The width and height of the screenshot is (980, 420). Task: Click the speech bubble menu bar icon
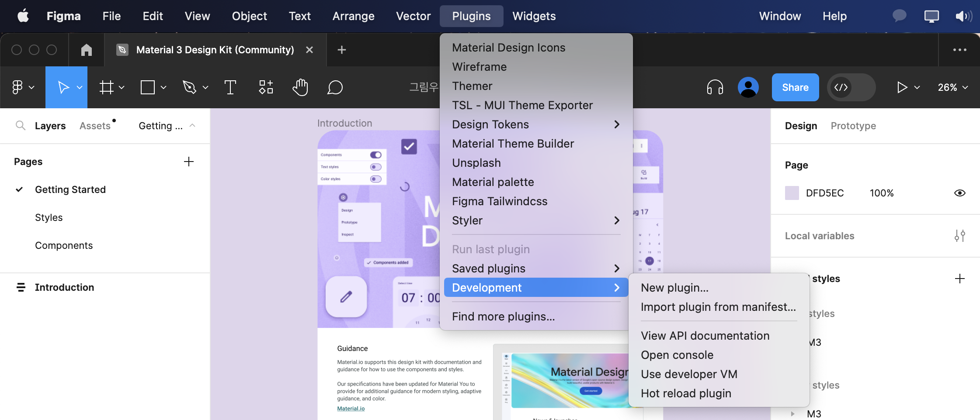[x=899, y=16]
